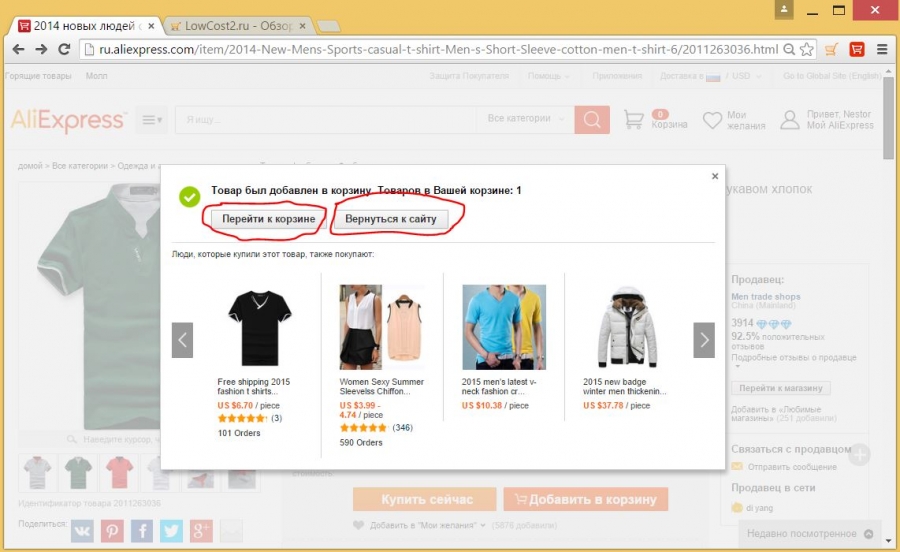Close the product-added popup dialog
900x552 pixels.
[715, 176]
